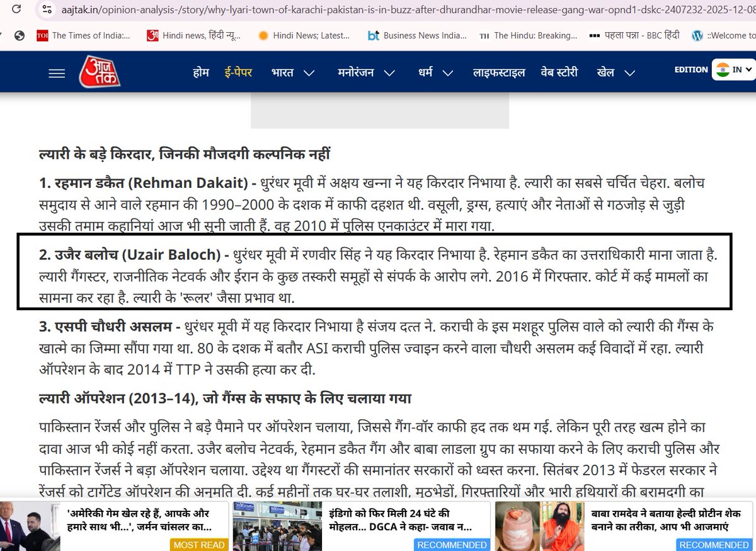756x551 pixels.
Task: Open the Welcome to WordPress bookmark
Action: click(x=723, y=36)
